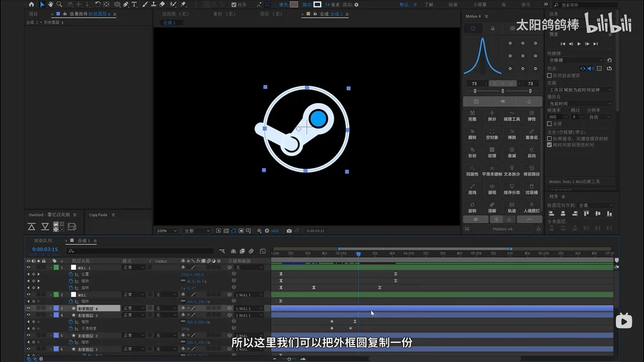This screenshot has width=644, height=362.
Task: Select the 默认 workspace
Action: 404,5
